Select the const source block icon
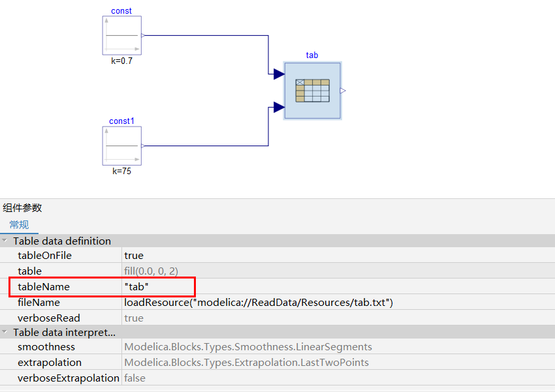Viewport: 555px width, 392px height. coord(121,36)
